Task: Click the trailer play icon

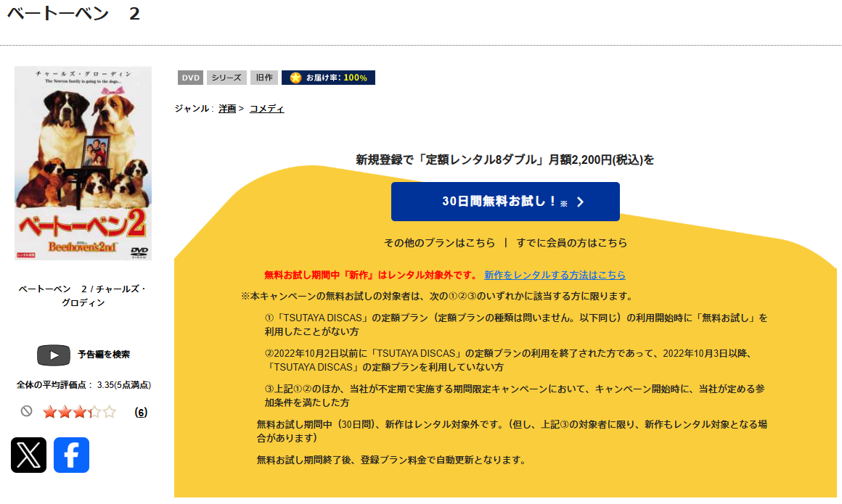Action: click(x=54, y=355)
